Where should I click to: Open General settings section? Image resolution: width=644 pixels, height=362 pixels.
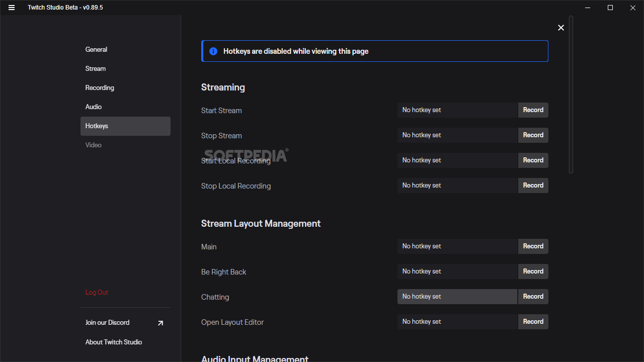point(125,49)
